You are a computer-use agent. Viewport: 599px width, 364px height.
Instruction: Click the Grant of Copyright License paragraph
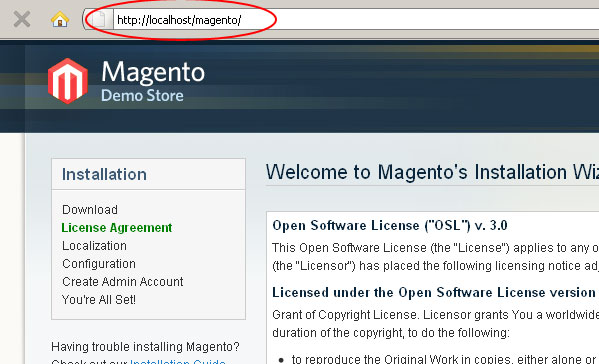coord(435,324)
